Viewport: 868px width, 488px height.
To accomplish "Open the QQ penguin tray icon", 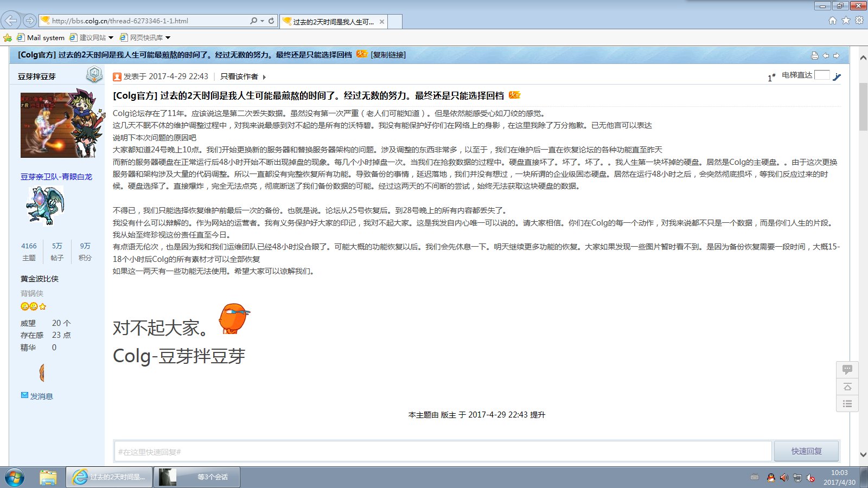I will pos(770,478).
